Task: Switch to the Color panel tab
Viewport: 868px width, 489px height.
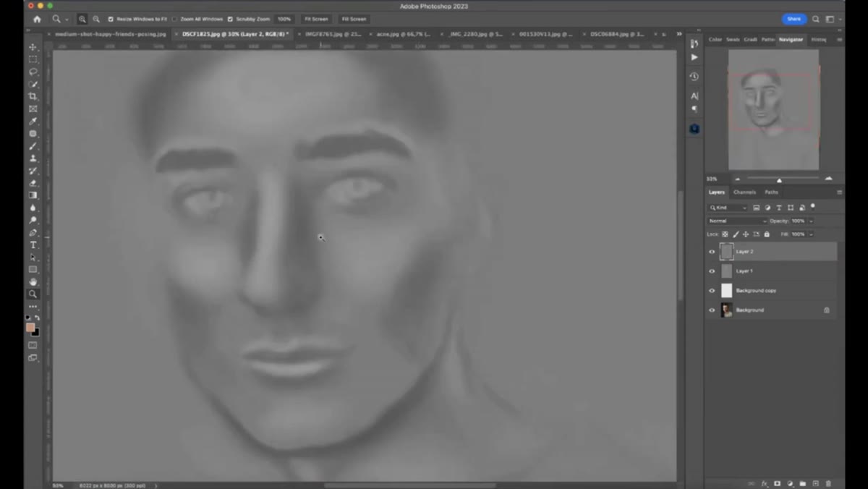Action: pyautogui.click(x=715, y=40)
